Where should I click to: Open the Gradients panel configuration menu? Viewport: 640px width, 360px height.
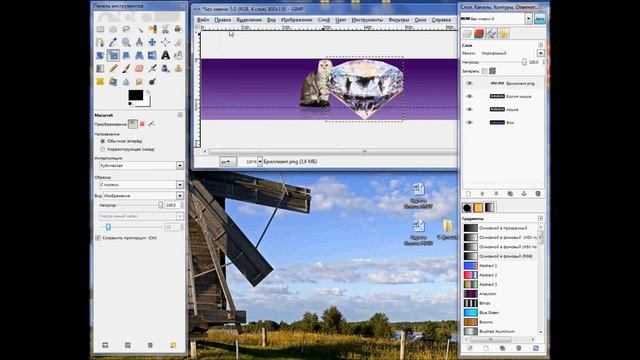[540, 218]
